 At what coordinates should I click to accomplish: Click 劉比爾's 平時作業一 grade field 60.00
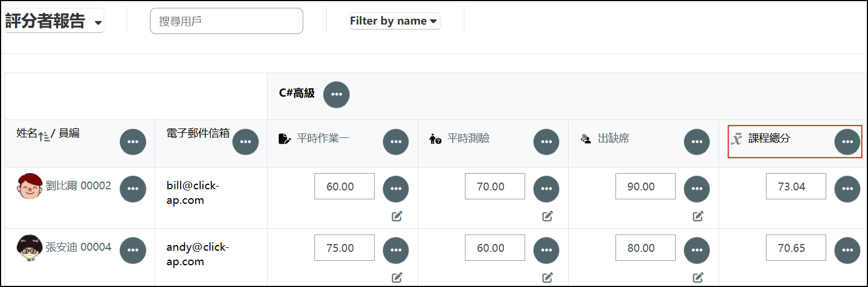tap(345, 186)
